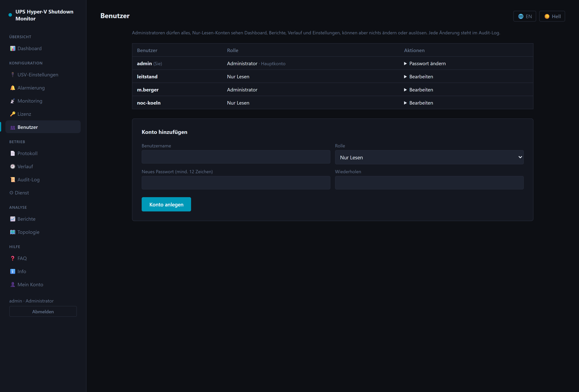Screen dimensions: 579x392
Task: Go to Verlauf in sidebar
Action: [x=43, y=166]
